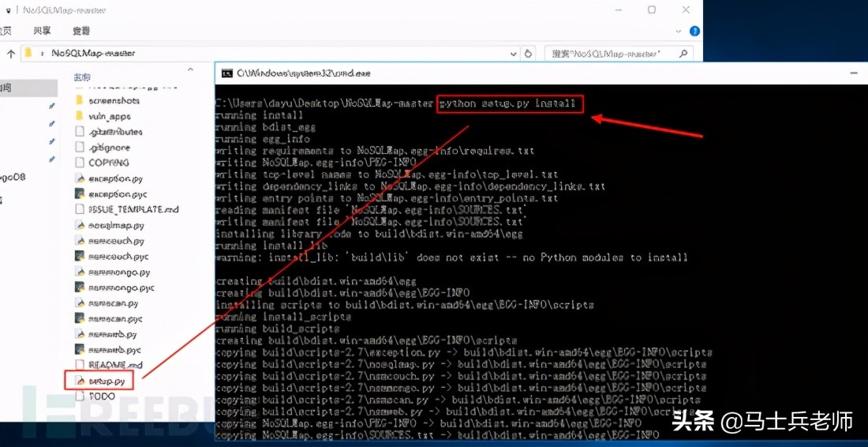Click the 'warning: install_lib' line in cmd
Image resolution: width=868 pixels, height=447 pixels.
click(451, 257)
